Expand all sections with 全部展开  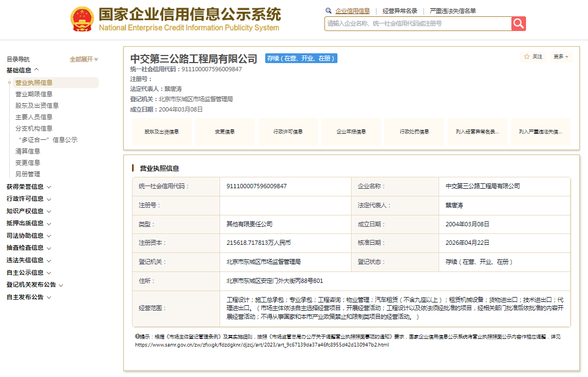tap(84, 59)
